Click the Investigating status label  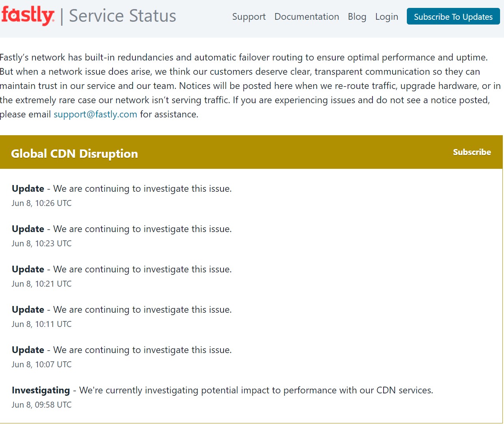(x=41, y=390)
